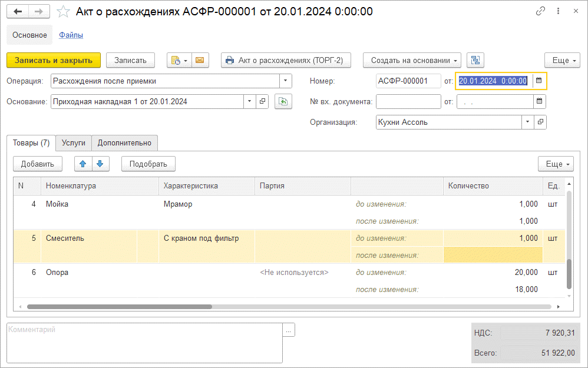Screen dimensions: 588x368
Task: Open calendar picker for document date
Action: (x=539, y=81)
